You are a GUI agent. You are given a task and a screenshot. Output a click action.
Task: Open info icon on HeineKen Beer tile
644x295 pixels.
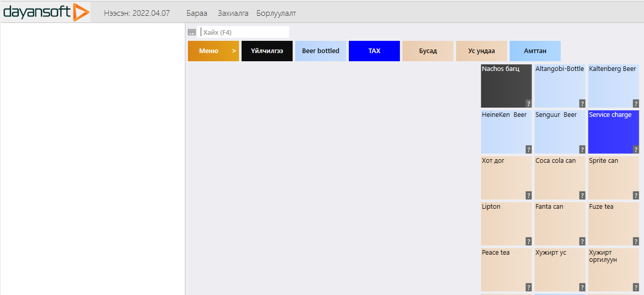(x=529, y=150)
